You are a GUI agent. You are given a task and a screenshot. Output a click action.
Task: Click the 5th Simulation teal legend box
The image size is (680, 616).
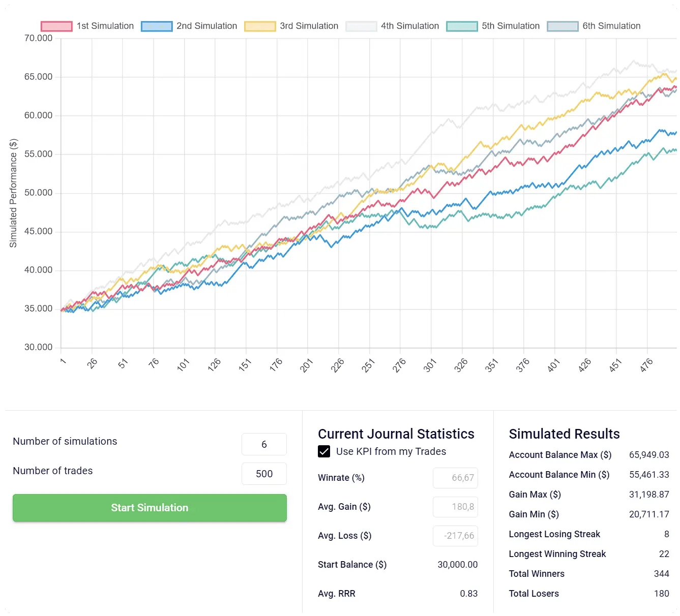[462, 26]
